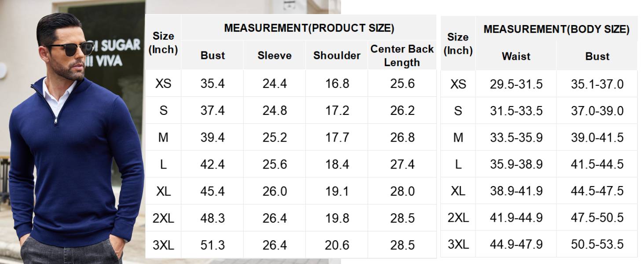Click the Bust header in the product size table

(x=212, y=55)
